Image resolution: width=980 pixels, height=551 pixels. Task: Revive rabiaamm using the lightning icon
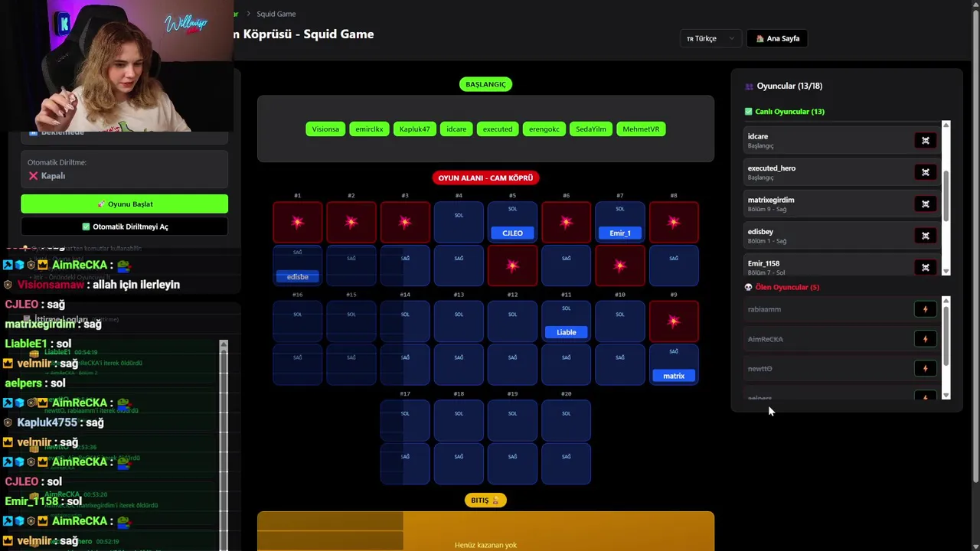925,309
